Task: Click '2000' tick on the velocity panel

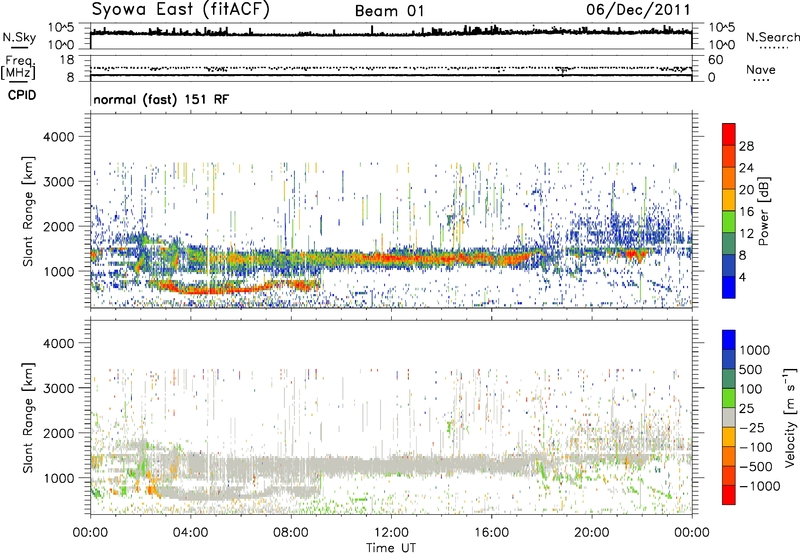Action: click(58, 433)
